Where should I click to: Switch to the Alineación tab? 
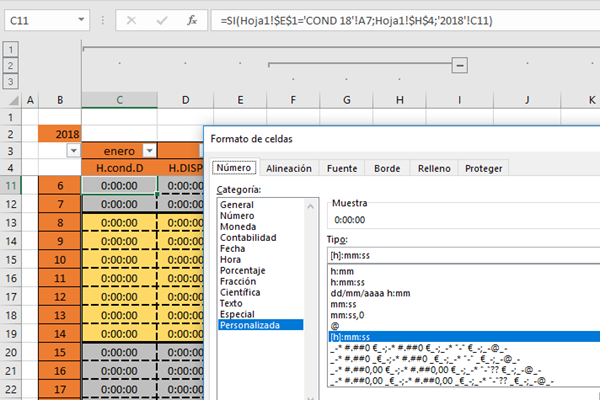pyautogui.click(x=289, y=169)
